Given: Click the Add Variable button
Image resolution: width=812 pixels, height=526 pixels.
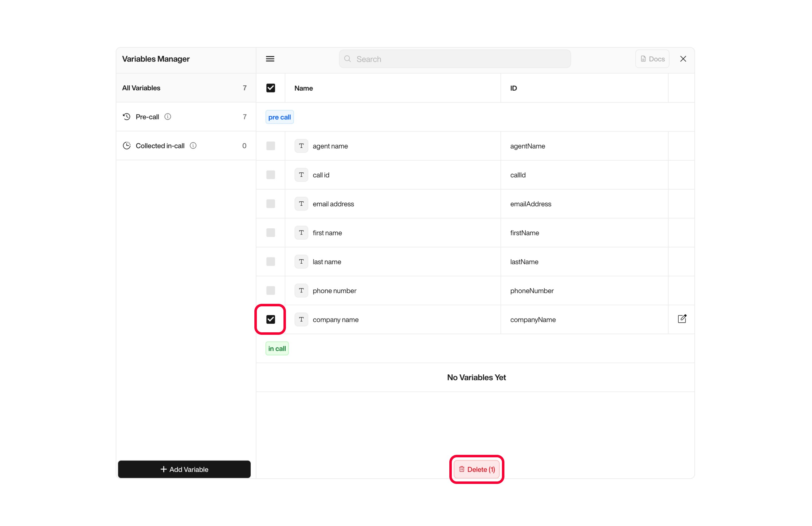Looking at the screenshot, I should 184,469.
